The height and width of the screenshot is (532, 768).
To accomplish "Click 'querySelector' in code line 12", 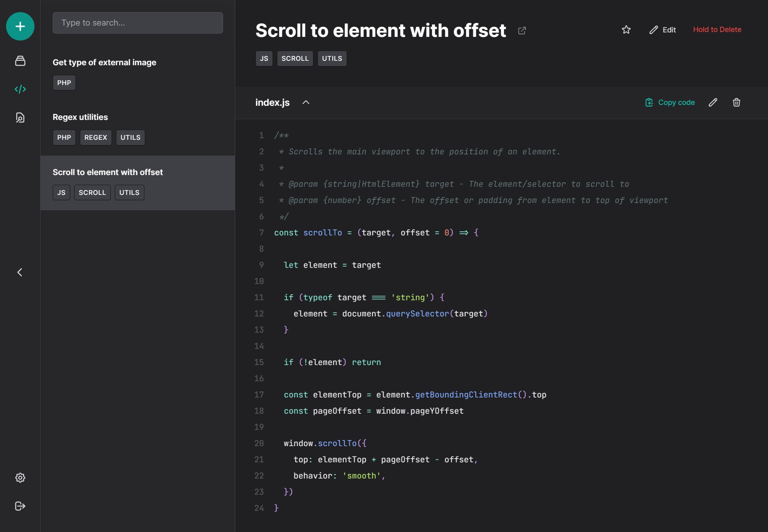I will coord(417,314).
